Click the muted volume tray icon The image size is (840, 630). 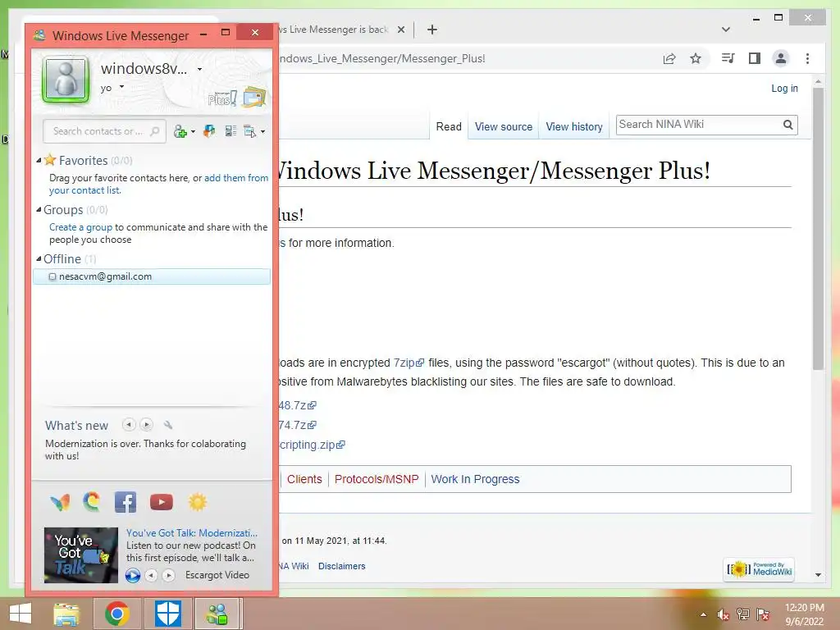pyautogui.click(x=724, y=614)
